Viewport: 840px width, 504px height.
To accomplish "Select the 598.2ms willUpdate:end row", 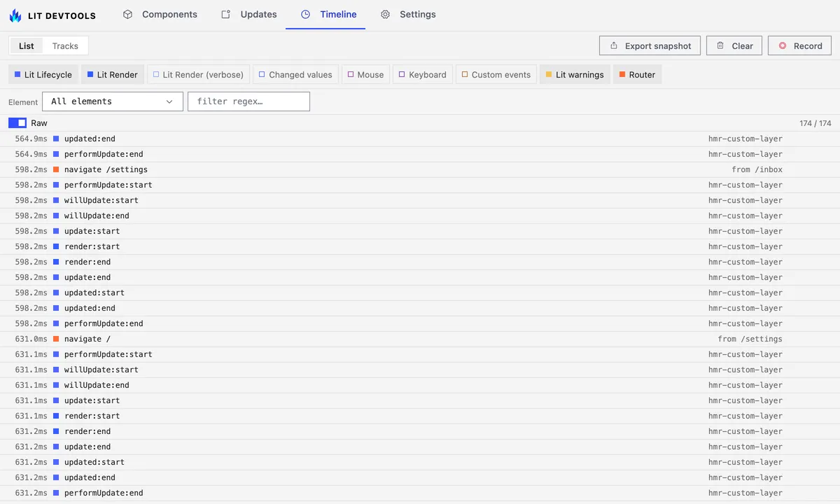I will pyautogui.click(x=420, y=216).
